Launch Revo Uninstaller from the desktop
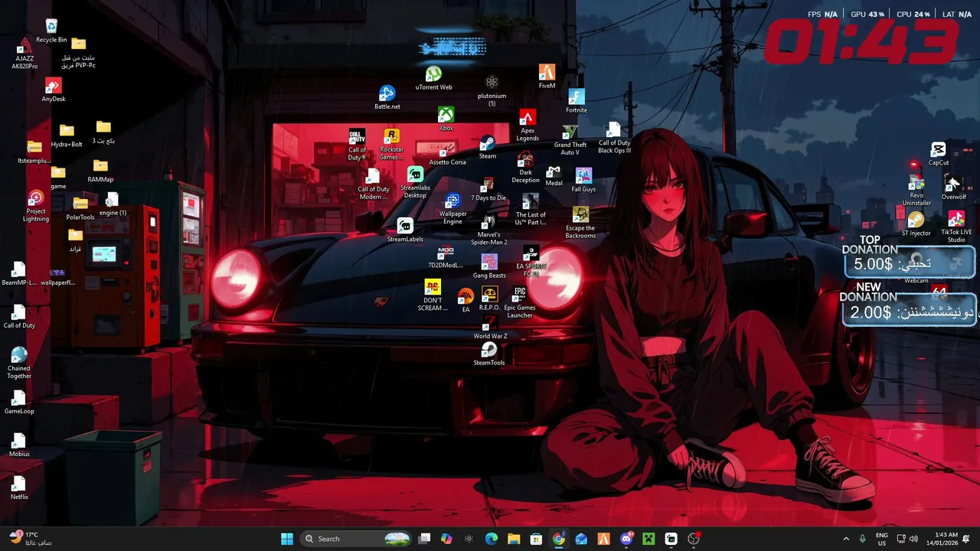The image size is (980, 551). (x=916, y=191)
